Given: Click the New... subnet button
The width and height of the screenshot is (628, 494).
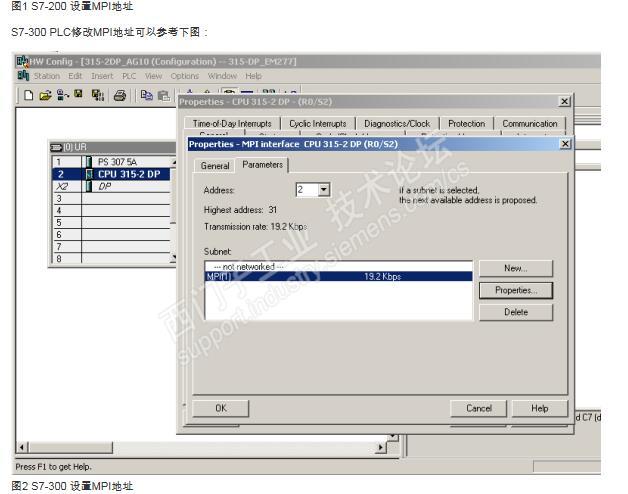Looking at the screenshot, I should 516,268.
